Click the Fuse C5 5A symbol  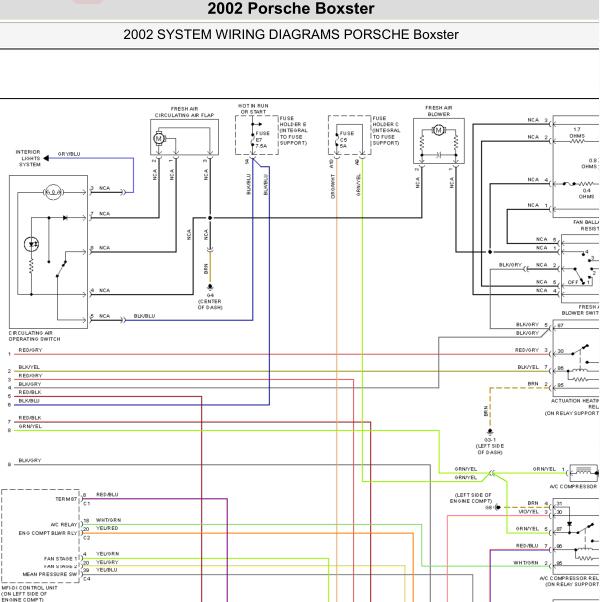[337, 140]
